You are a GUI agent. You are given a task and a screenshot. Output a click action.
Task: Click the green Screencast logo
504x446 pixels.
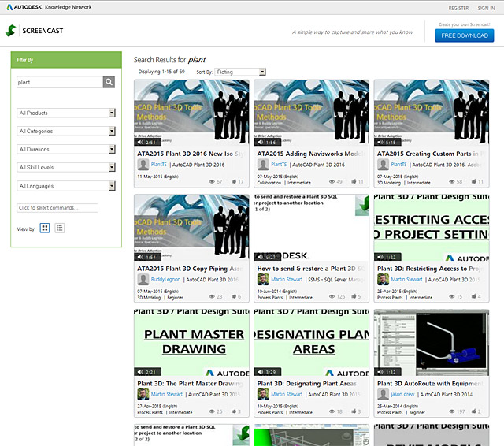(x=10, y=31)
